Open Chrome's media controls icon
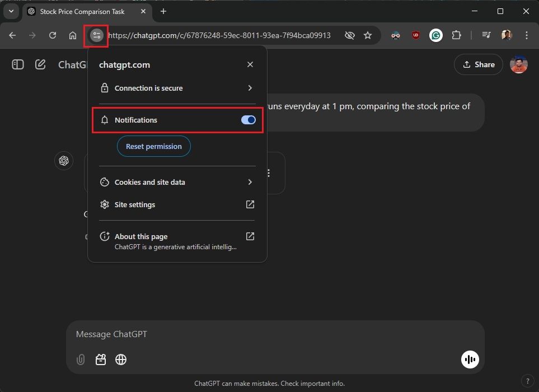The height and width of the screenshot is (392, 539). pyautogui.click(x=486, y=35)
